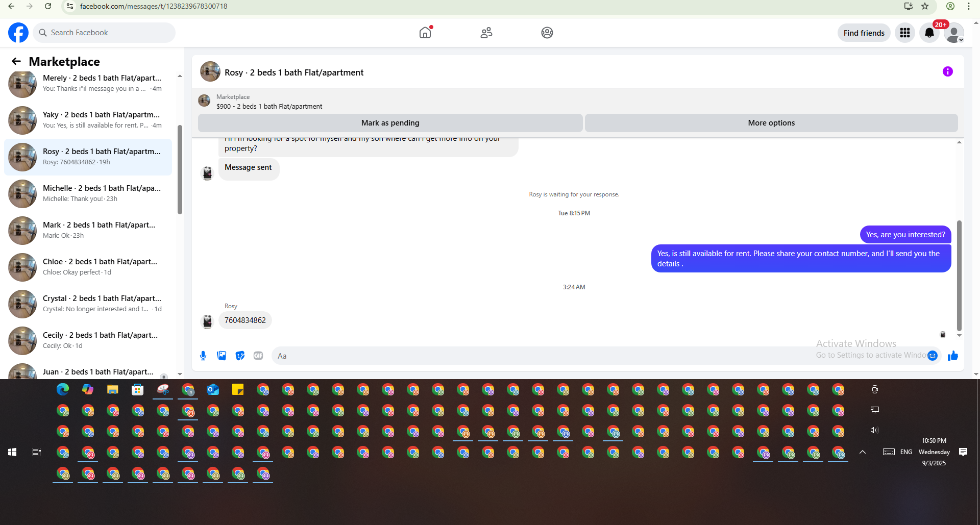Open the Facebook menu grid icon
Screen dimensions: 980x525
(905, 33)
